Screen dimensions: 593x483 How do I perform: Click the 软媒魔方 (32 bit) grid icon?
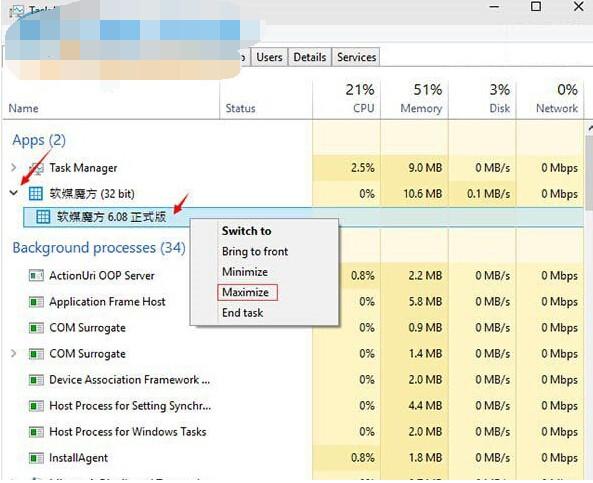[x=36, y=194]
